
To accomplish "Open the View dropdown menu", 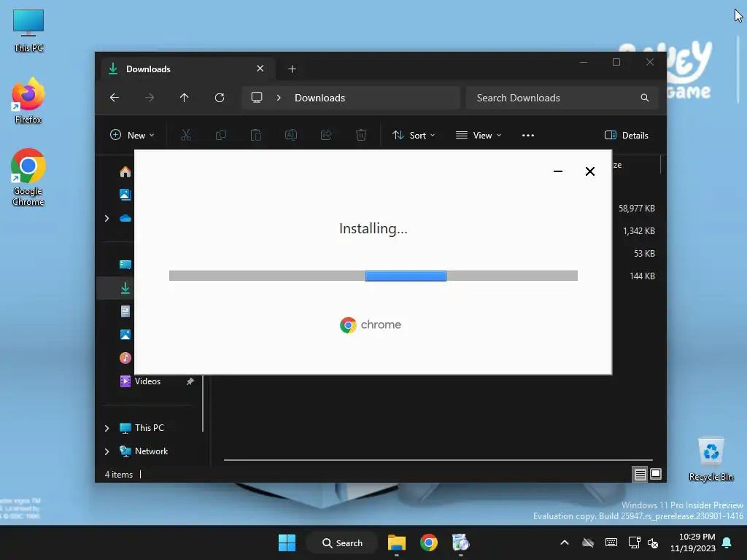I will click(479, 135).
